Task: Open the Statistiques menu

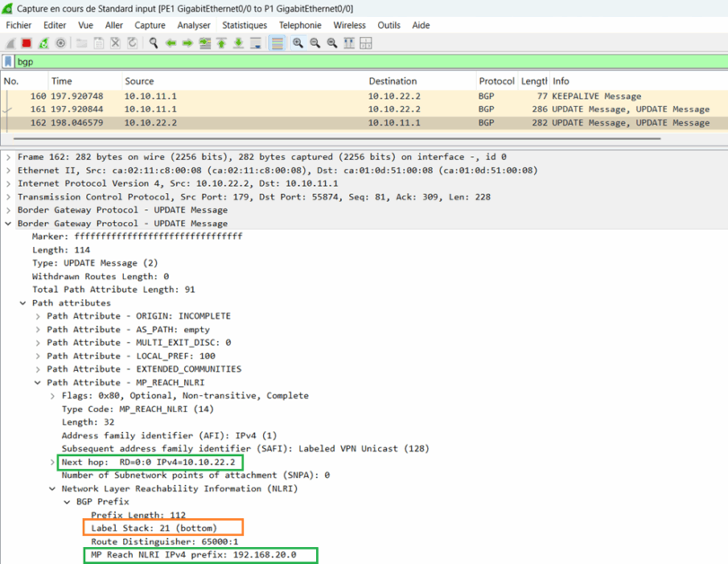Action: 245,25
